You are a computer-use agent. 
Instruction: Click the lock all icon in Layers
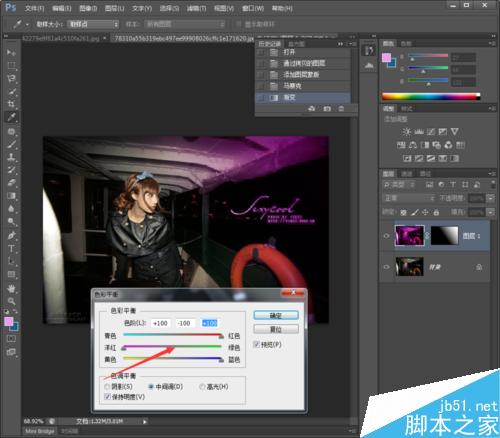click(436, 212)
